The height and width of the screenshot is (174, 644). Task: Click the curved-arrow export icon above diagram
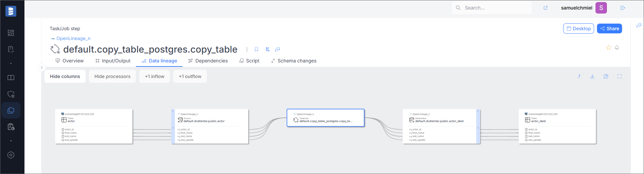point(579,76)
